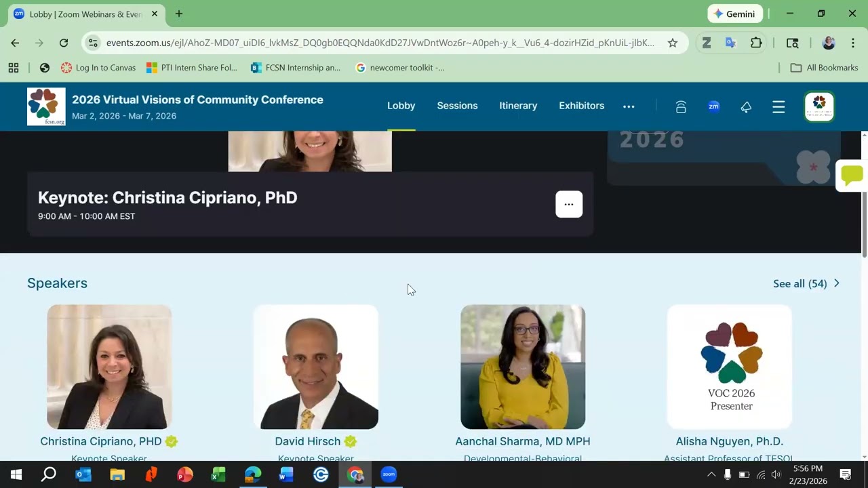Open Microsoft Edge from the taskbar
Screen dimensions: 868x488
click(253, 474)
